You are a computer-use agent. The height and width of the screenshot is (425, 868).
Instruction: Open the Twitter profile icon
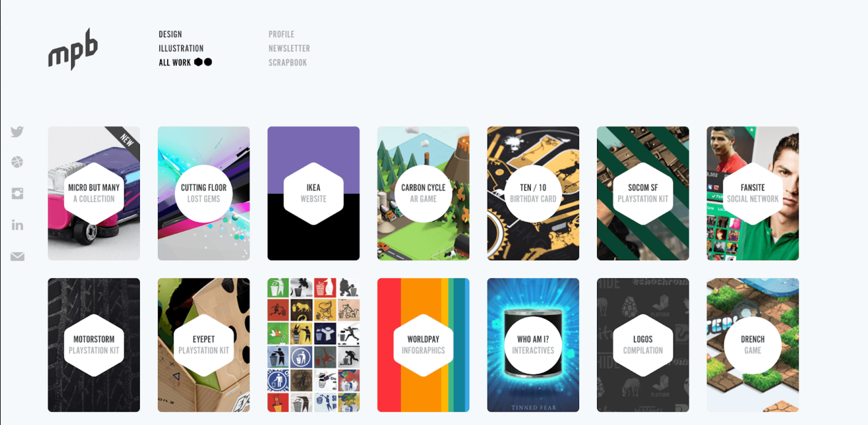[17, 131]
